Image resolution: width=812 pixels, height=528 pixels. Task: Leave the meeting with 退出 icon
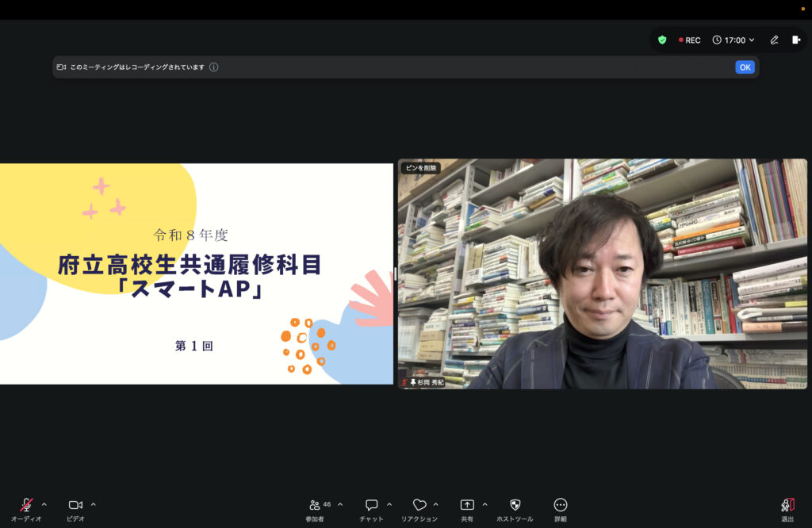787,505
